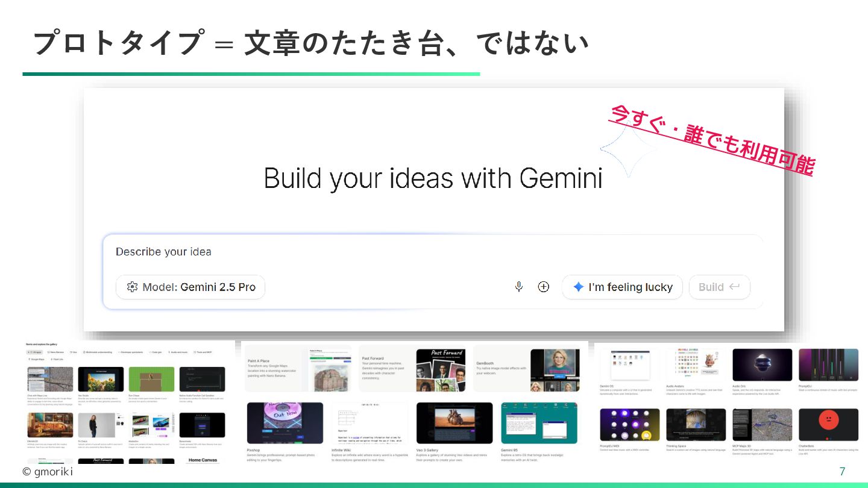Select the Veo gallery filter
The height and width of the screenshot is (488, 868).
[73, 352]
